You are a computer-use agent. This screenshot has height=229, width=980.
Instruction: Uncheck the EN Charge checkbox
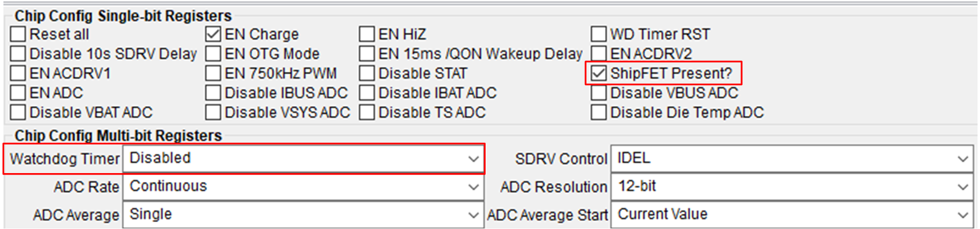[213, 34]
